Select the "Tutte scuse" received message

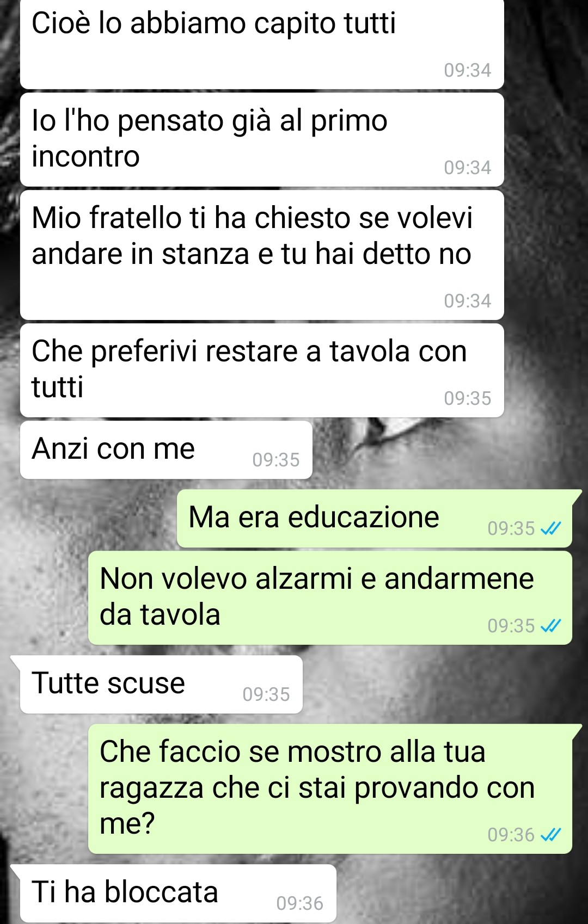pos(161,684)
